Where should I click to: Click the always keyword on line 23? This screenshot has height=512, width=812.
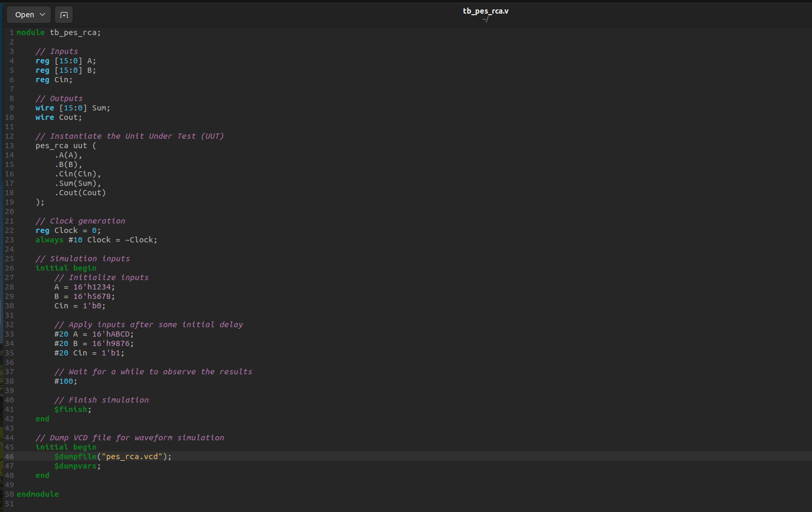click(x=49, y=239)
